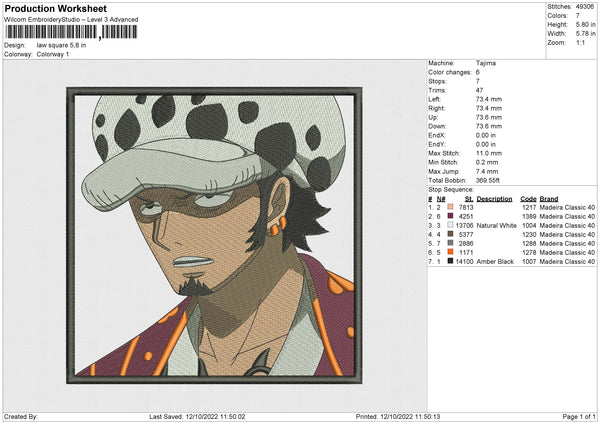Click the 'Page 1 of 1' footer text
The height and width of the screenshot is (424, 600).
[x=579, y=416]
